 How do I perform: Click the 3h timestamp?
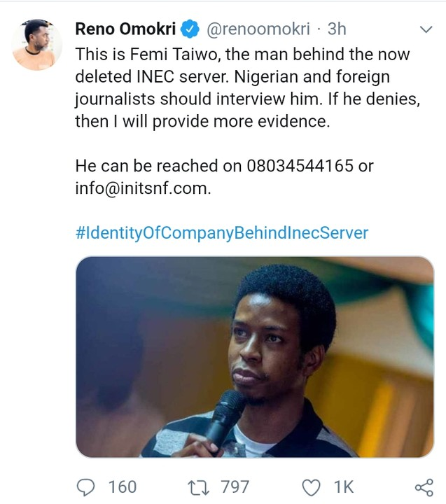pos(337,29)
